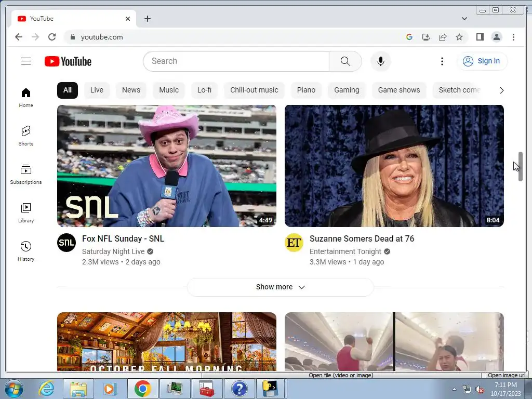This screenshot has width=532, height=399.
Task: Open Saturday Night Live channel link
Action: pyautogui.click(x=113, y=251)
